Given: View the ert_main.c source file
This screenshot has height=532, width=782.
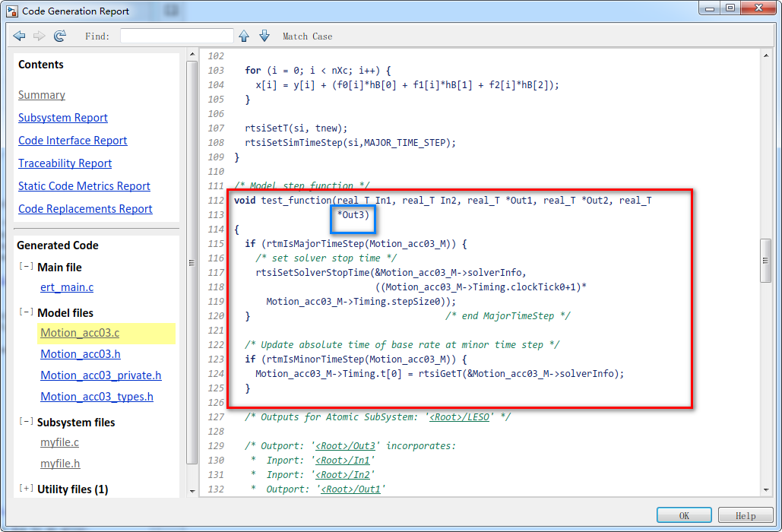Looking at the screenshot, I should 67,287.
